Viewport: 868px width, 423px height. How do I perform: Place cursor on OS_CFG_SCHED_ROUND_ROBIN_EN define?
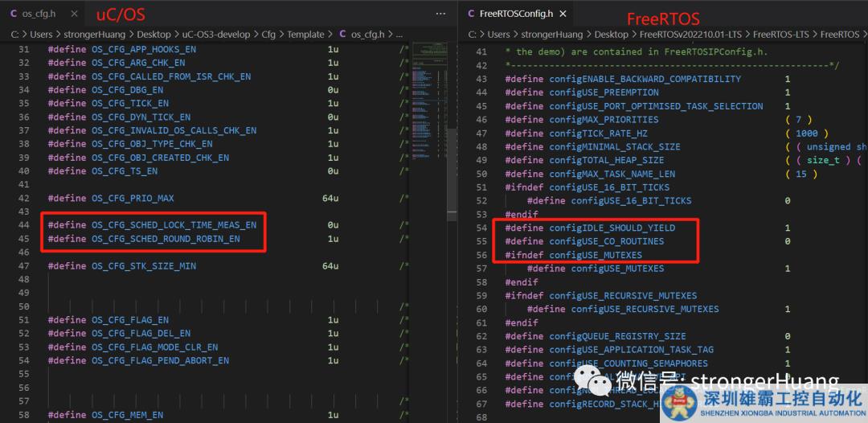166,239
